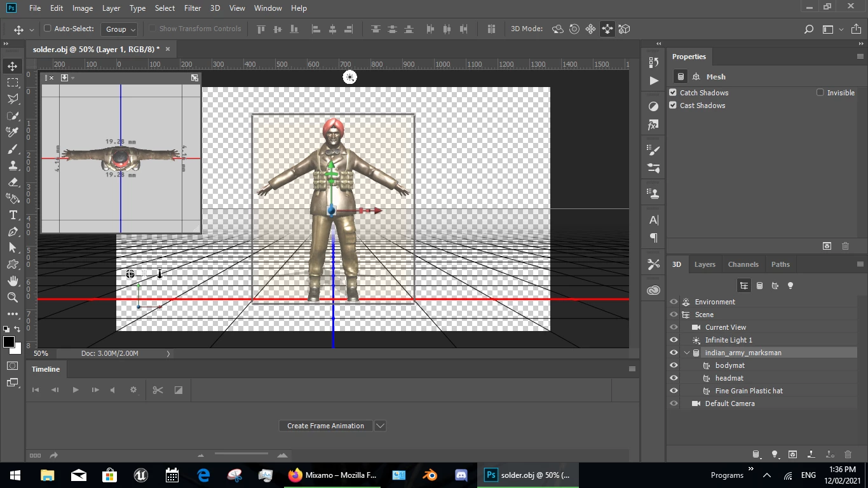Switch to the Layers tab
The width and height of the screenshot is (868, 488).
(704, 264)
